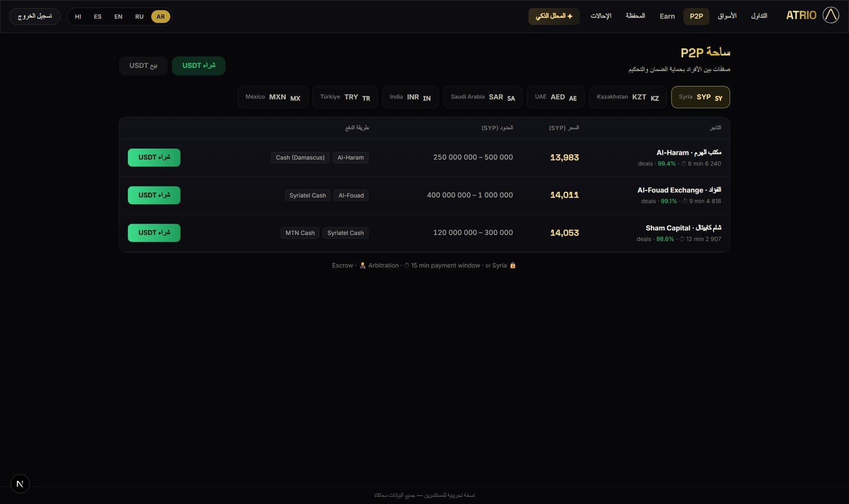Select the بيع USDT sell tab
The height and width of the screenshot is (504, 849).
coord(144,66)
